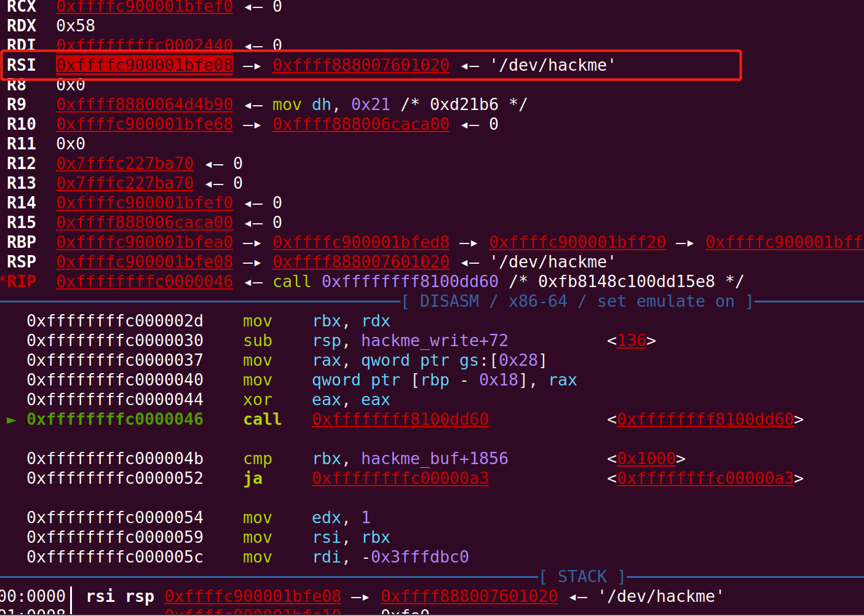
Task: Click the 0xd21b6 comment in R9 row
Action: click(464, 105)
